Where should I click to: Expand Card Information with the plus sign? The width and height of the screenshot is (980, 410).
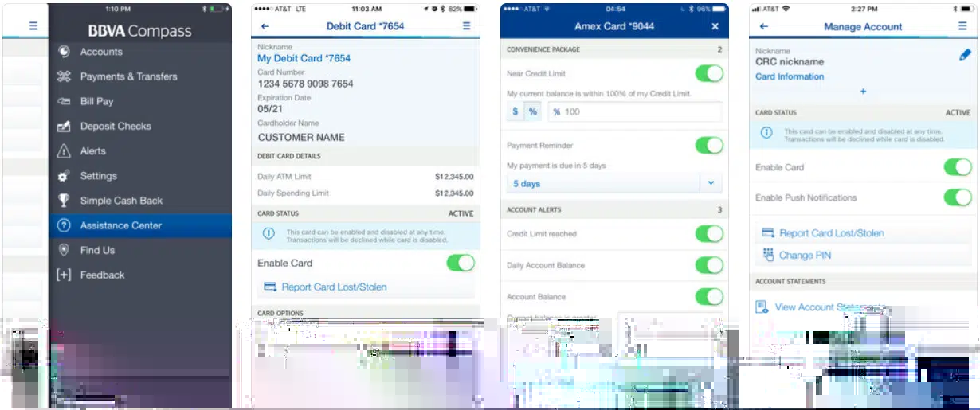tap(862, 92)
